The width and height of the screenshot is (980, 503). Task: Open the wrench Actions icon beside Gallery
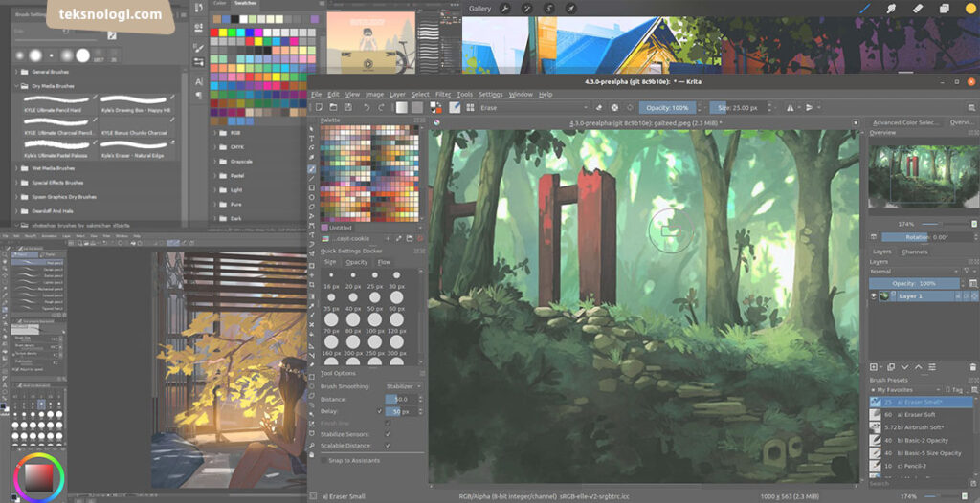point(505,9)
